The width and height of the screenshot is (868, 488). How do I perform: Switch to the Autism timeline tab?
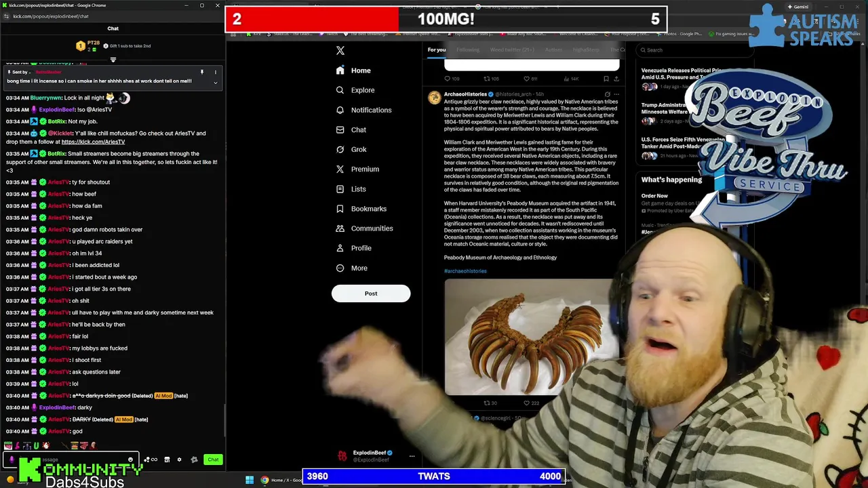[x=553, y=49]
